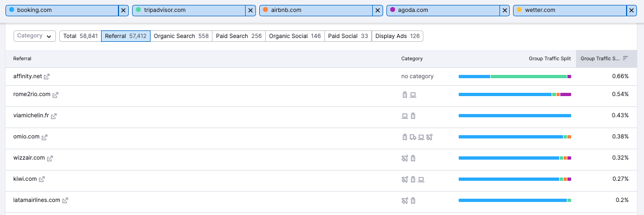
Task: Open rome2rio.com referral link
Action: (32, 95)
